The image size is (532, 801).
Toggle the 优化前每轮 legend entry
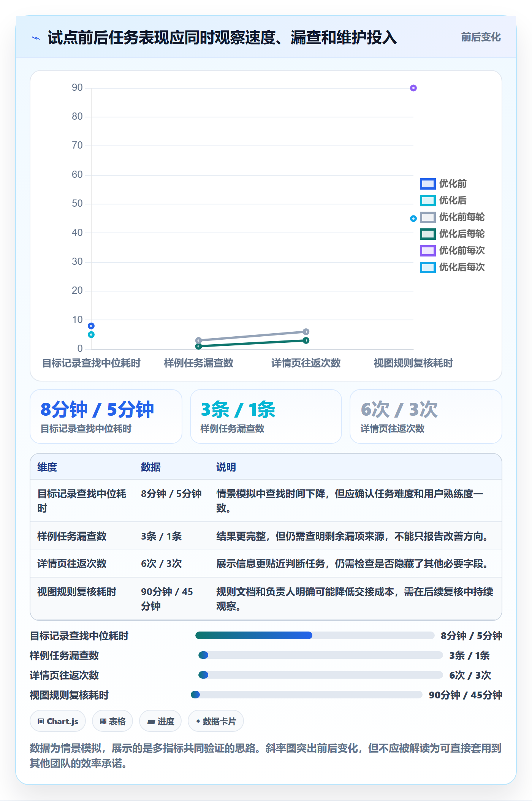click(452, 217)
